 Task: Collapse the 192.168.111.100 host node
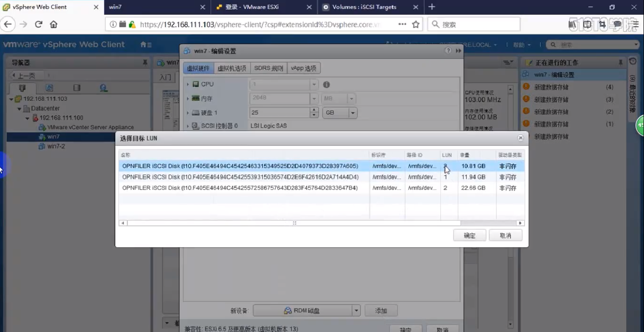tap(28, 118)
